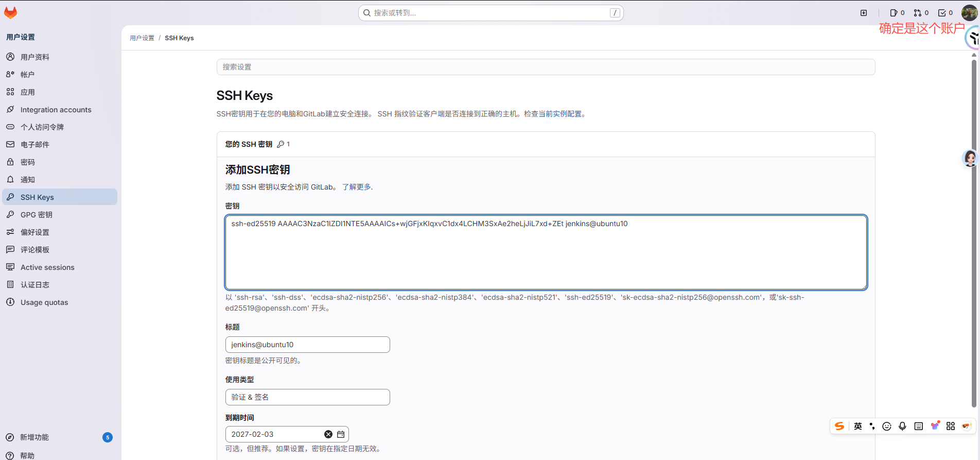Image resolution: width=980 pixels, height=460 pixels.
Task: Click Sogou input microphone icon
Action: tap(902, 426)
